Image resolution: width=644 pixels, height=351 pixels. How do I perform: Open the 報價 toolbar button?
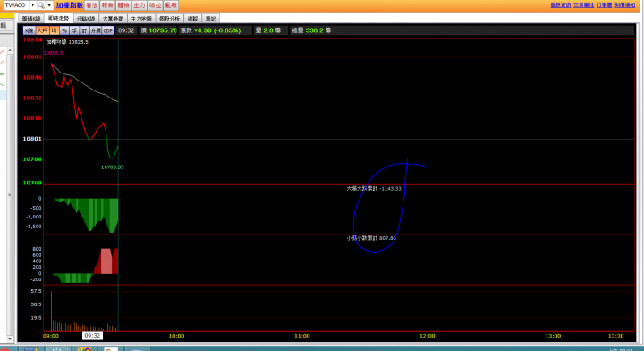pyautogui.click(x=107, y=5)
